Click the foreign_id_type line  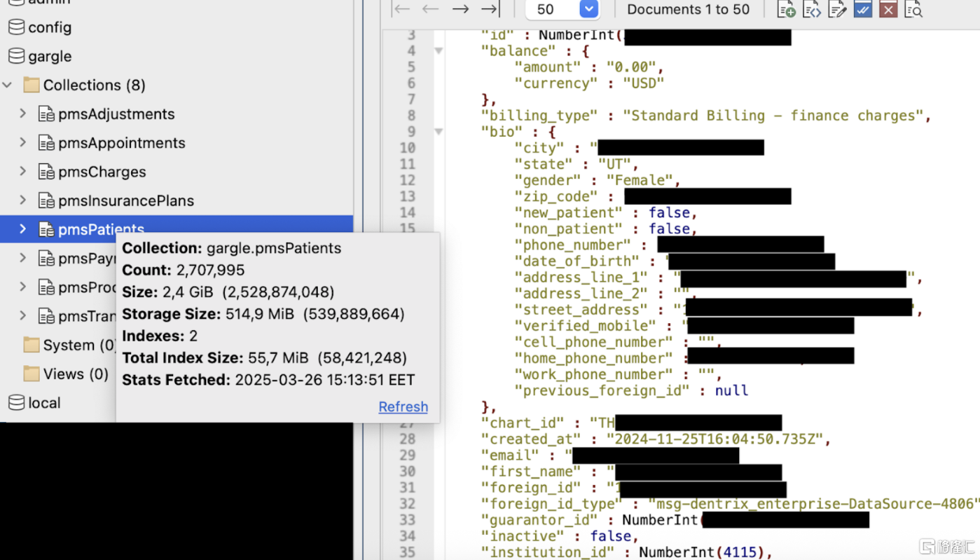(730, 504)
